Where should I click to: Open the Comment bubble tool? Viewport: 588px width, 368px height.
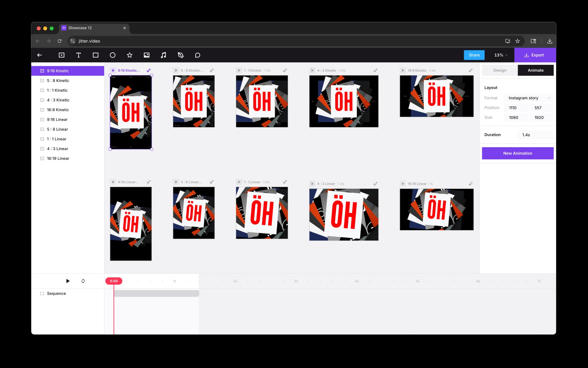click(x=198, y=55)
